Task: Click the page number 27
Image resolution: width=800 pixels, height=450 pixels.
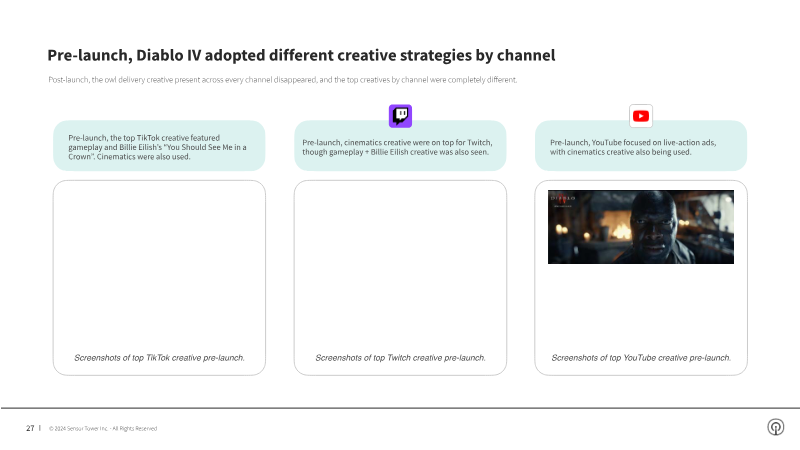Action: pyautogui.click(x=30, y=428)
